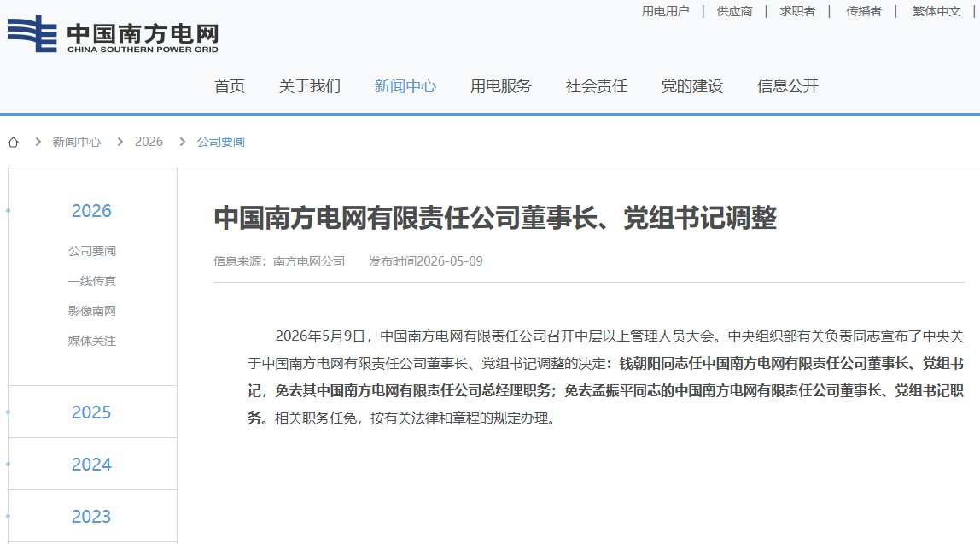The image size is (980, 544).
Task: Expand the 2025 sidebar section
Action: point(91,412)
